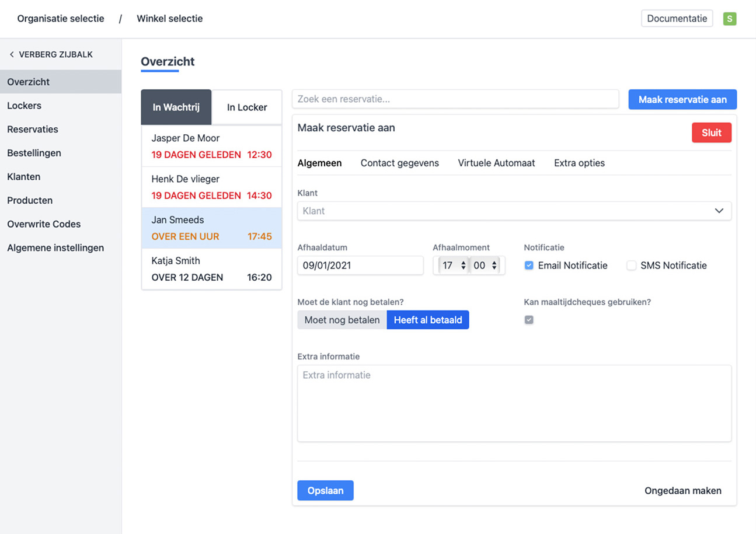Open Lockers in the sidebar
The image size is (756, 534).
pyautogui.click(x=24, y=106)
